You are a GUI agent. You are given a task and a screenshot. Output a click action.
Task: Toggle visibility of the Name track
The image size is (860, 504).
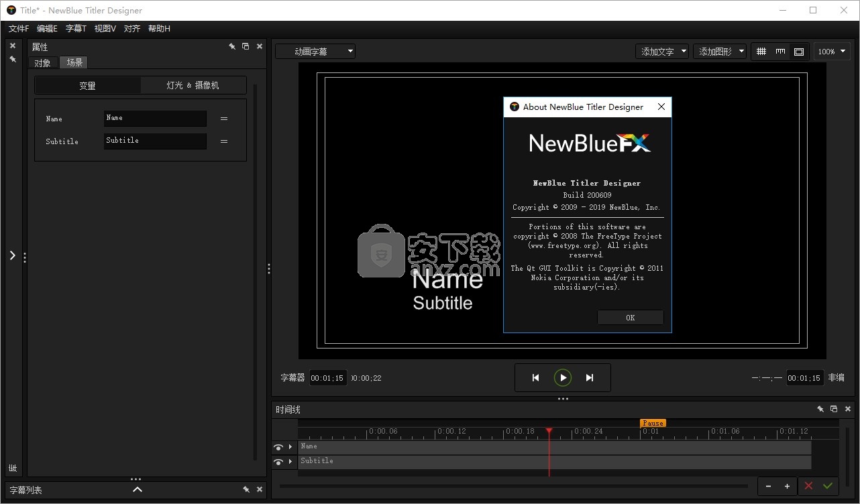tap(278, 447)
